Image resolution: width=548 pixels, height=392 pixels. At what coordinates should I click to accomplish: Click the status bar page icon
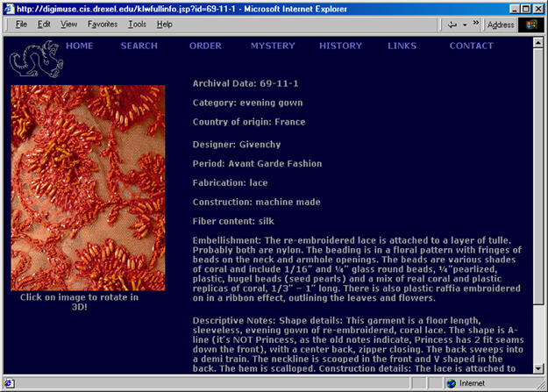(9, 383)
